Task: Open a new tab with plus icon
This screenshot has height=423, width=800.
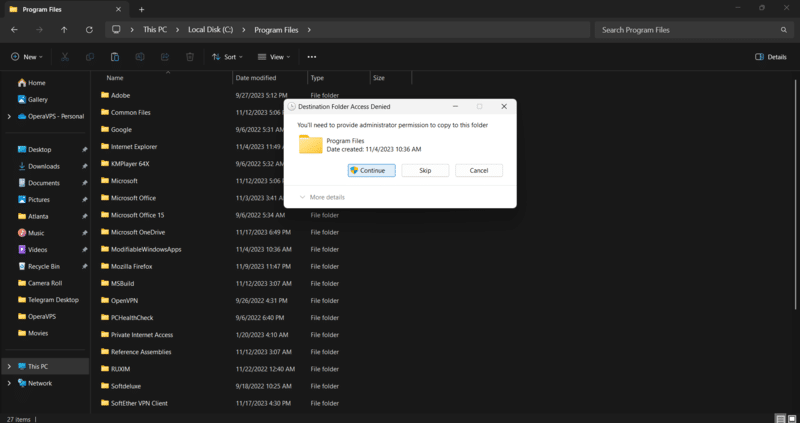Action: [141, 9]
